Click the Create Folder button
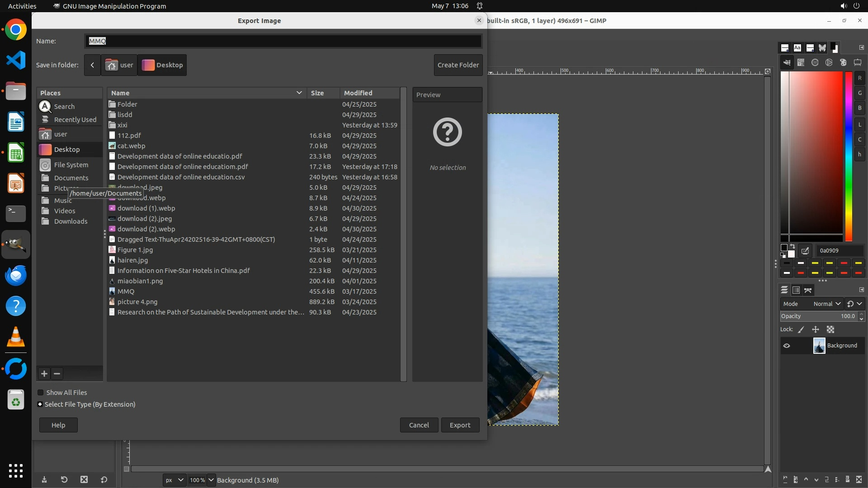Image resolution: width=868 pixels, height=488 pixels. (458, 65)
